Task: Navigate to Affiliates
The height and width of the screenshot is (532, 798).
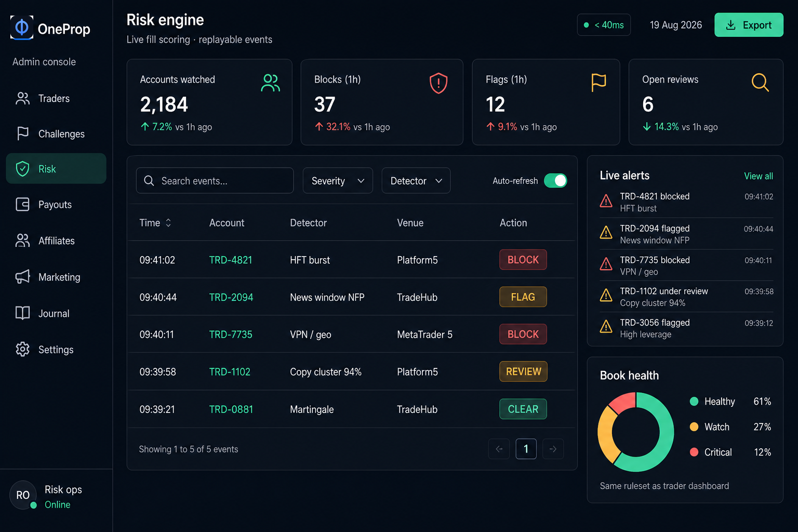Action: [x=56, y=241]
